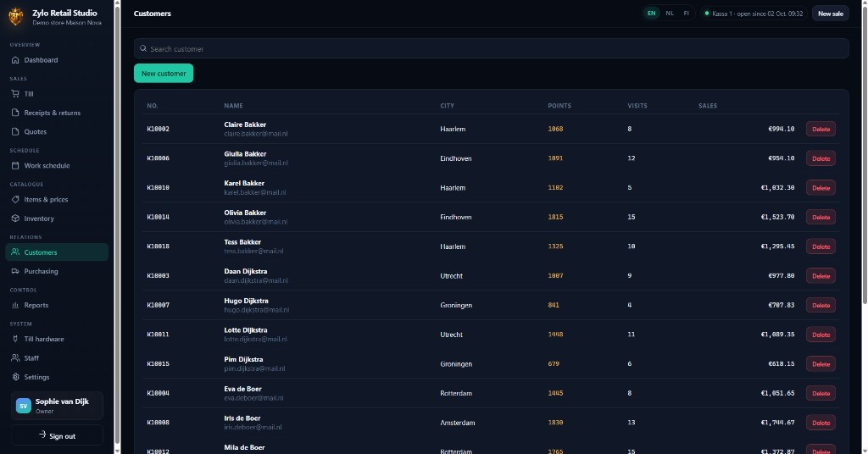Open the Dashboard page
Image resolution: width=868 pixels, height=454 pixels.
coord(57,60)
